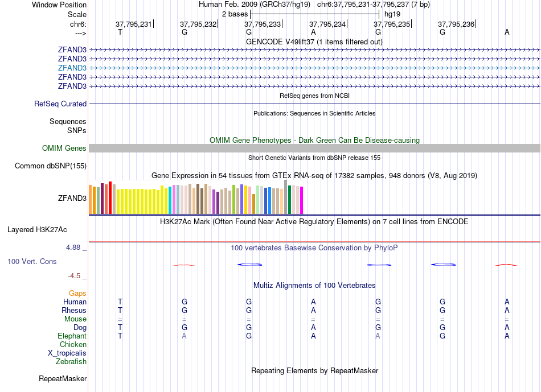Click the Zebrafish species label

[x=71, y=362]
